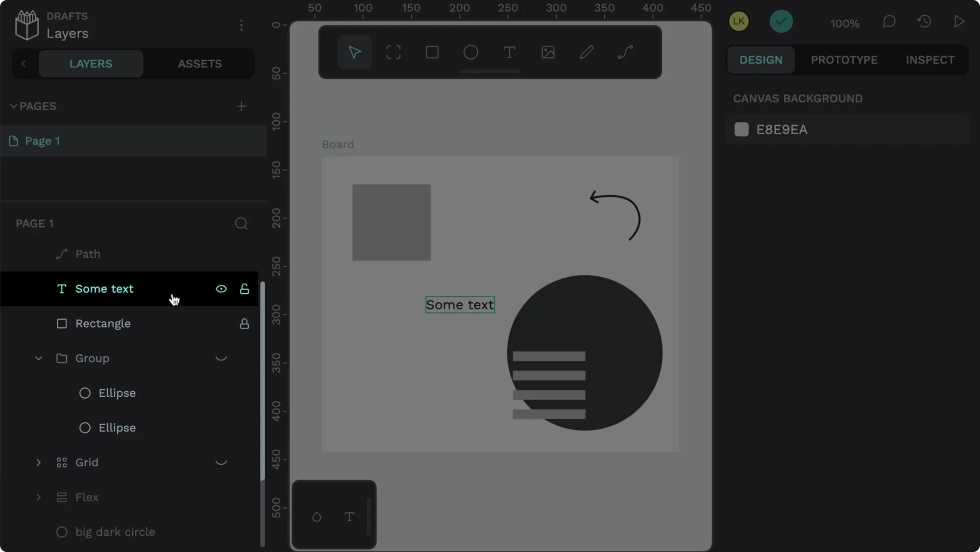The width and height of the screenshot is (980, 552).
Task: Expand the Grid component
Action: [x=38, y=462]
